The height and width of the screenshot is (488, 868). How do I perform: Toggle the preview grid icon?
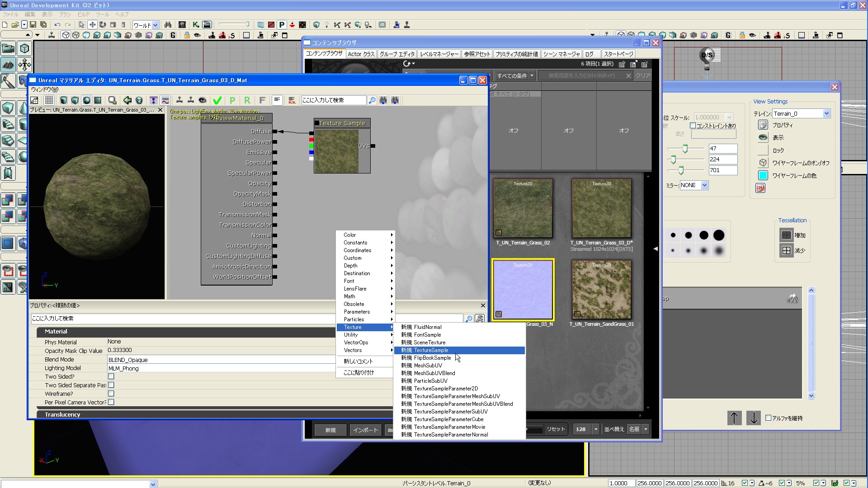tap(49, 100)
